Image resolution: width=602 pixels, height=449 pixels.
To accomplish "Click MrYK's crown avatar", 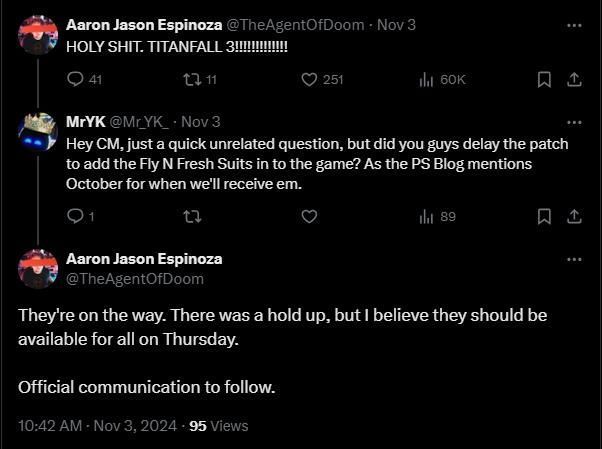I will click(x=38, y=133).
